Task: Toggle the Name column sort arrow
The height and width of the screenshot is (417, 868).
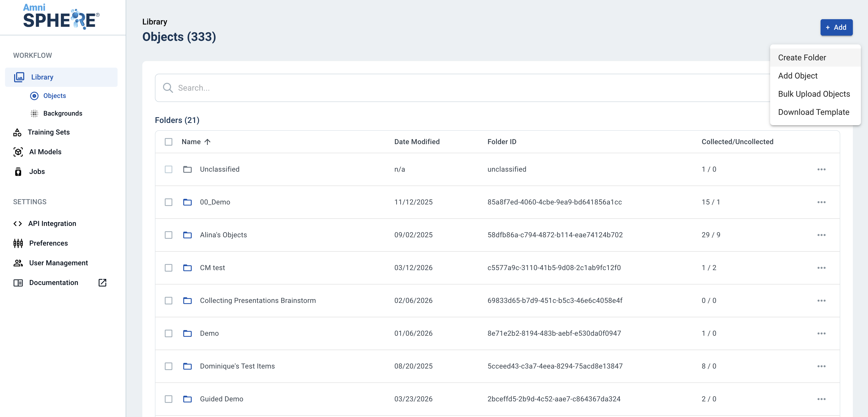Action: (208, 142)
